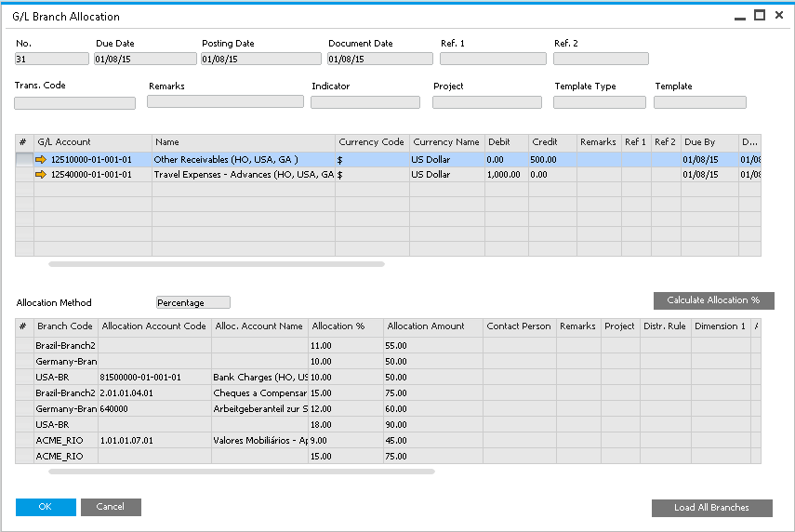Select the Distr. Rule column header
The height and width of the screenshot is (532, 795).
coord(665,326)
